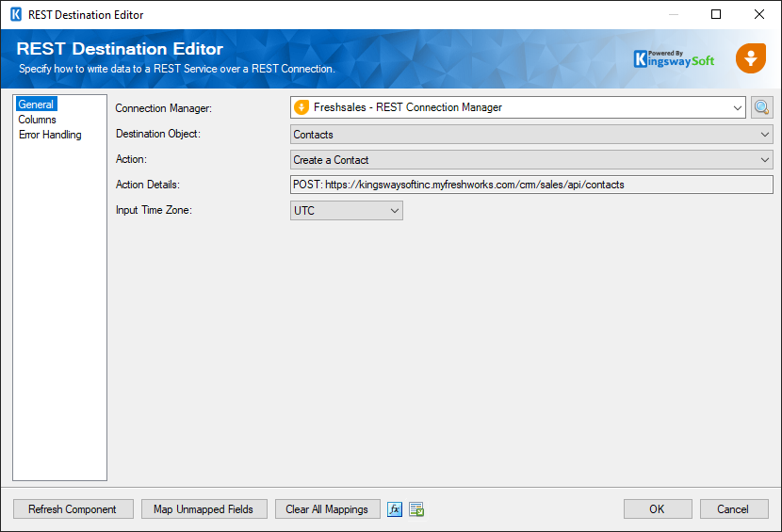Image resolution: width=782 pixels, height=532 pixels.
Task: Select the General page in sidebar
Action: pos(36,105)
